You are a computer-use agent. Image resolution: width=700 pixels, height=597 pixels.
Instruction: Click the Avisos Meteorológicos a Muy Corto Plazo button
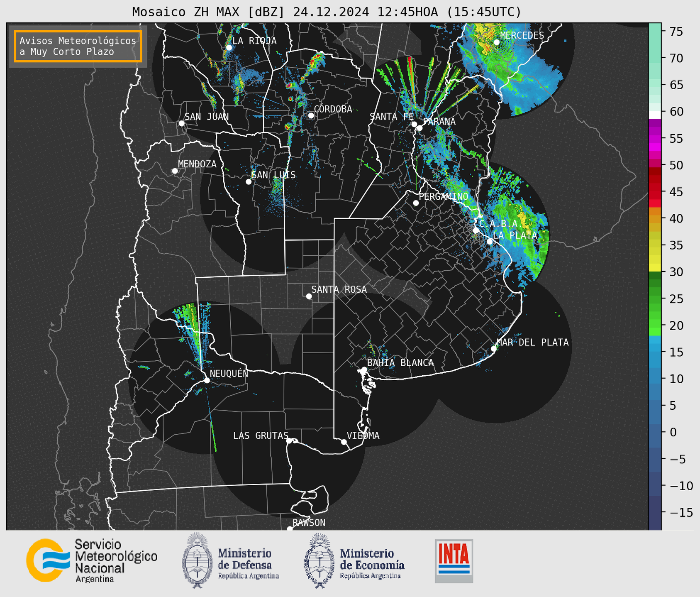coord(78,46)
